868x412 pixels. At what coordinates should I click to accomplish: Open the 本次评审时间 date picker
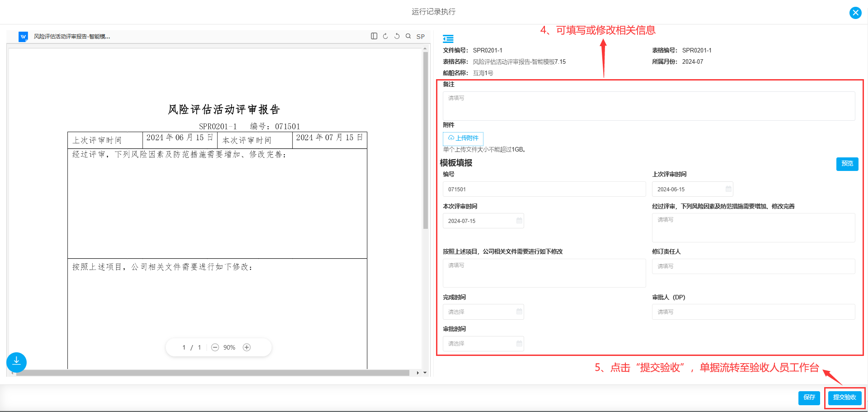[483, 221]
